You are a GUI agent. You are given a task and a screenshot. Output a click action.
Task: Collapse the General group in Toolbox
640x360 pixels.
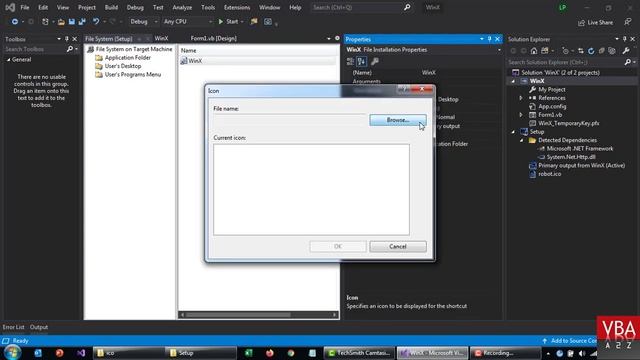[8, 60]
